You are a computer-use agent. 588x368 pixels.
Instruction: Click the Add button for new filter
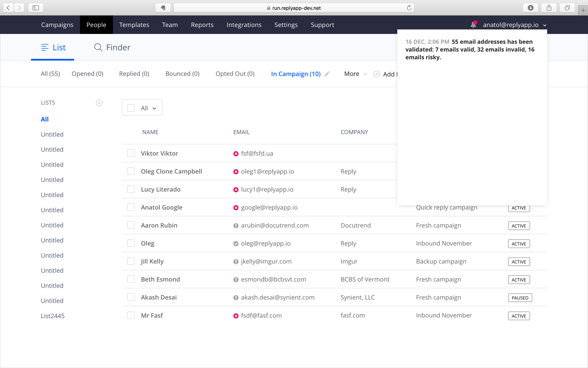tap(376, 74)
